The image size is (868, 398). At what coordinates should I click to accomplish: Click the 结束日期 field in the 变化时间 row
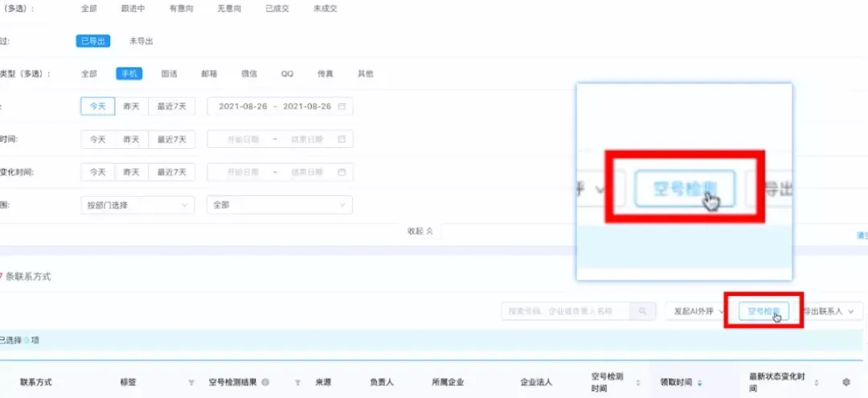pyautogui.click(x=307, y=172)
